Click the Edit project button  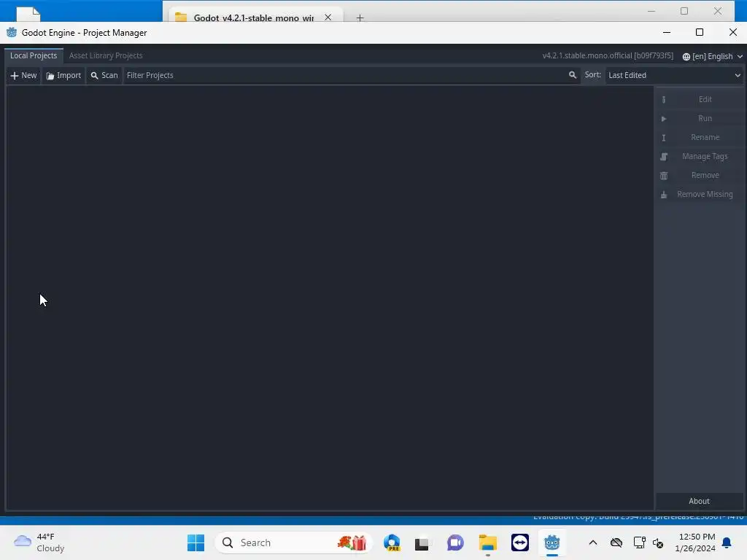pos(700,99)
